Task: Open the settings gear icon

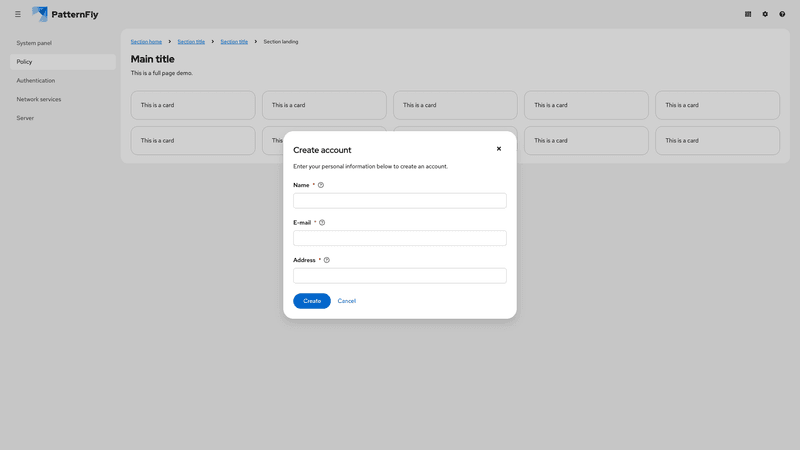Action: (765, 14)
